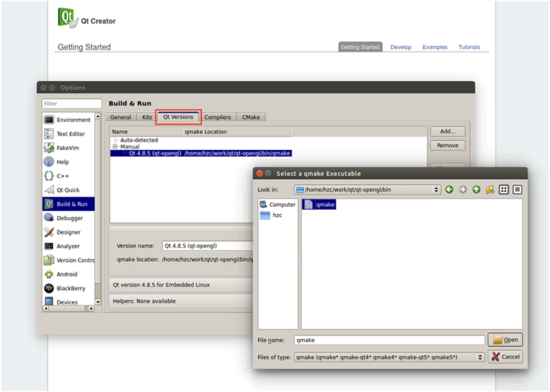Select the C++ options category
This screenshot has width=550, height=392.
(x=68, y=176)
